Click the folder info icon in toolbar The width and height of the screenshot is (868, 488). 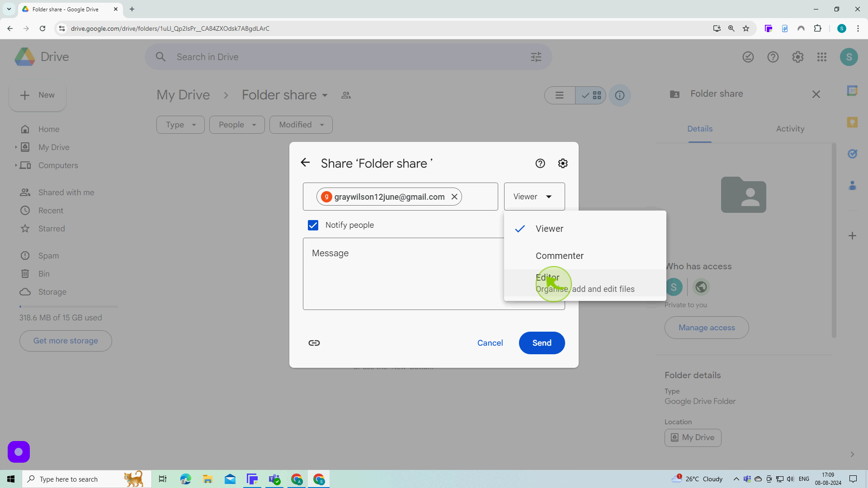click(x=620, y=95)
